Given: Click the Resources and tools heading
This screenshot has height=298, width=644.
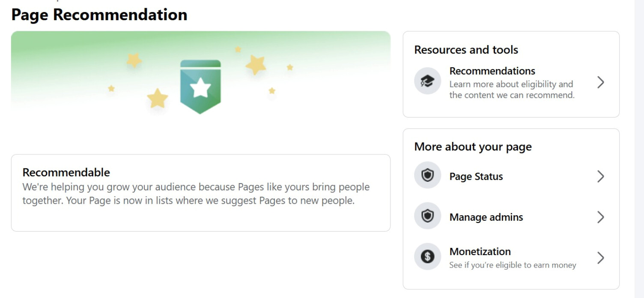Looking at the screenshot, I should (466, 50).
